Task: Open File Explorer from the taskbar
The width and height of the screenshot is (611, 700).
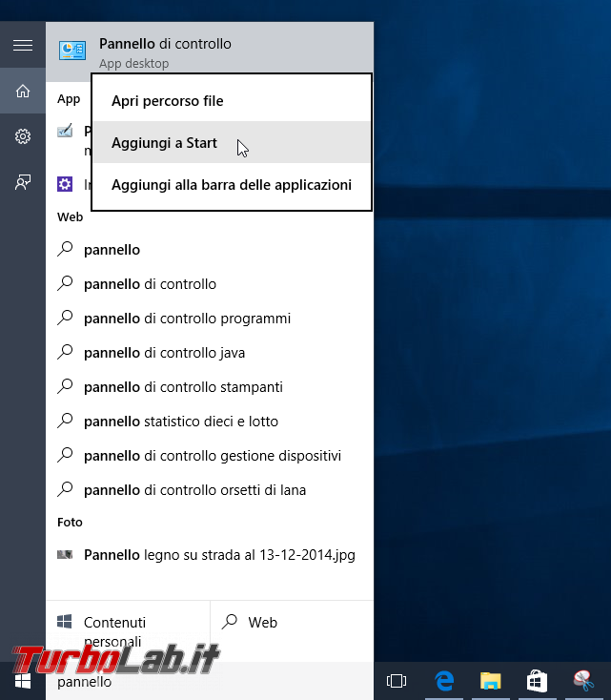Action: pyautogui.click(x=491, y=681)
